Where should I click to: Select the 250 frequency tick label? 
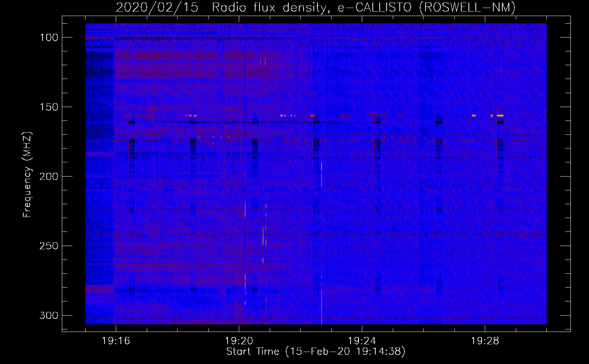(x=49, y=246)
